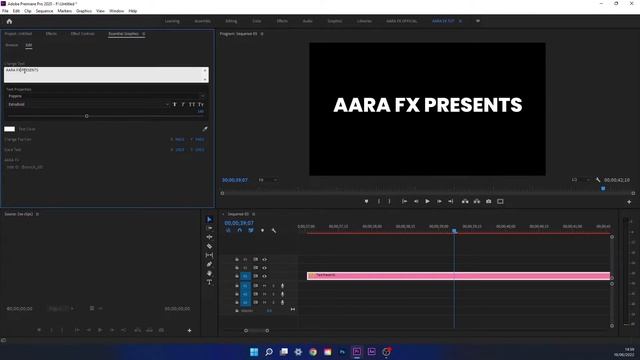Open playback resolution dropdown in Program monitor
Viewport: 640px width, 360px height.
[580, 180]
